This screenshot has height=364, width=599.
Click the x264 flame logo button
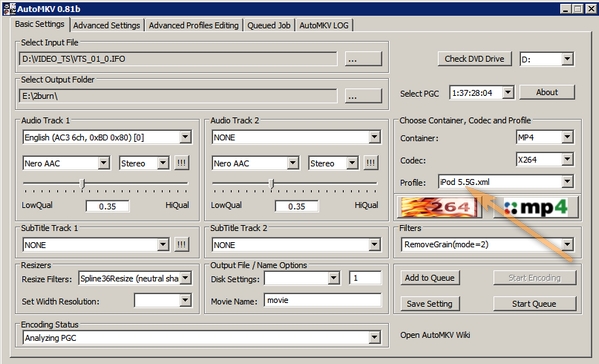(x=439, y=207)
